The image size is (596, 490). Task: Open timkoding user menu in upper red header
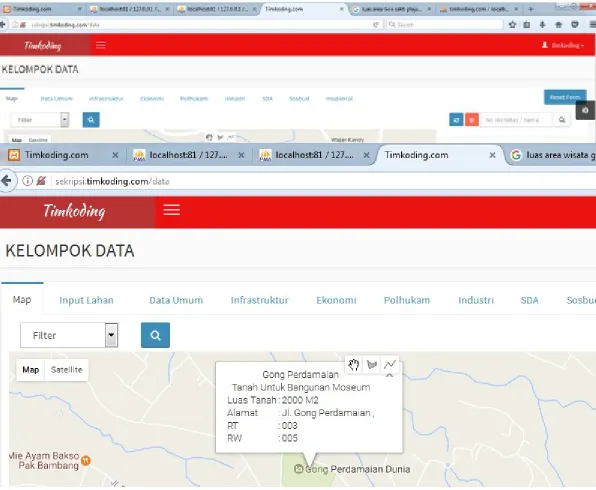pyautogui.click(x=563, y=45)
